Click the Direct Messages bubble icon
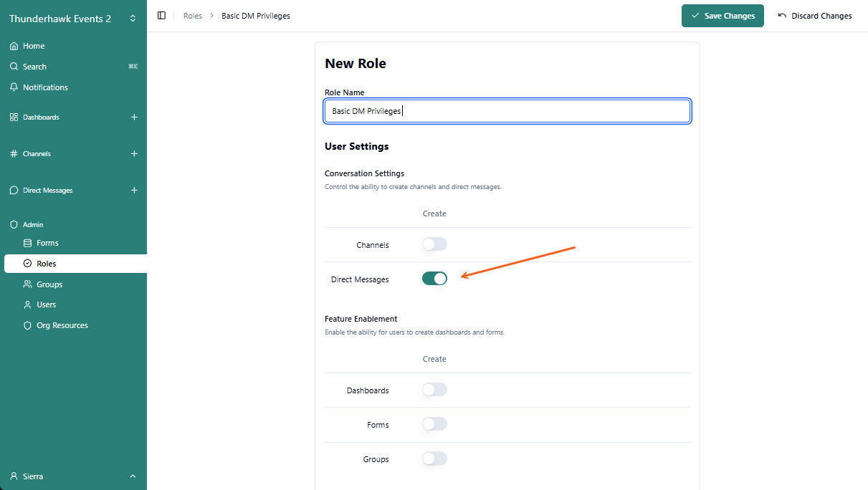868x490 pixels. coord(14,191)
